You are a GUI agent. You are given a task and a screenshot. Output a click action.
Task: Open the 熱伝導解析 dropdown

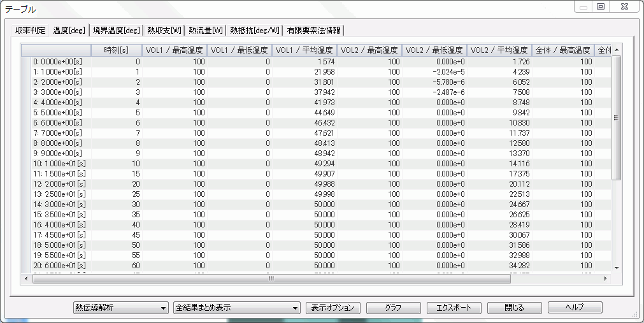tap(120, 308)
